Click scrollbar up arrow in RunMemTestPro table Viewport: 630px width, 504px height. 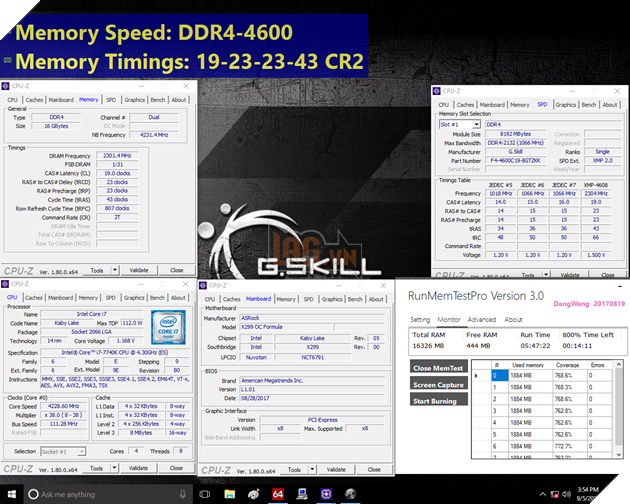click(x=619, y=365)
